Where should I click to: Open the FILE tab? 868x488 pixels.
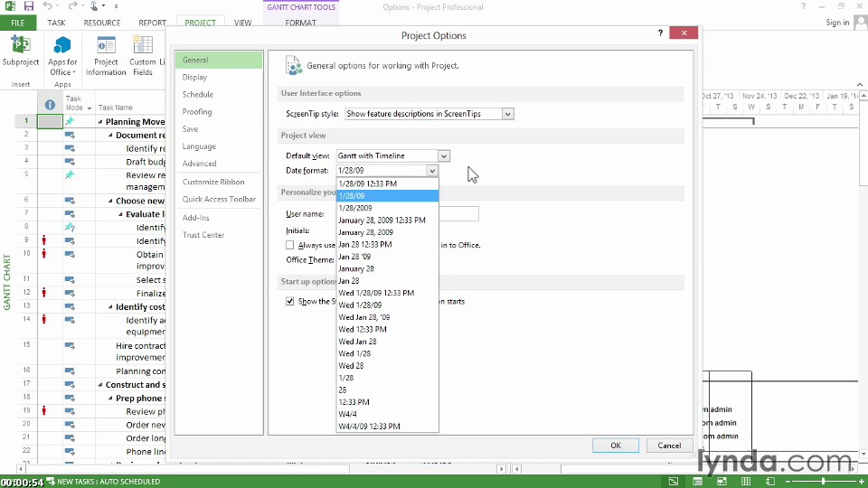click(18, 23)
